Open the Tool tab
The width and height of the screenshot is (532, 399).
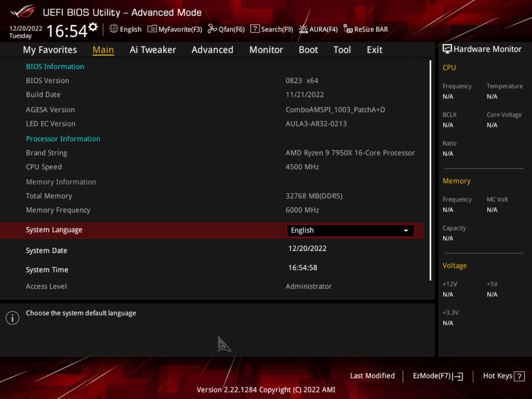point(342,50)
